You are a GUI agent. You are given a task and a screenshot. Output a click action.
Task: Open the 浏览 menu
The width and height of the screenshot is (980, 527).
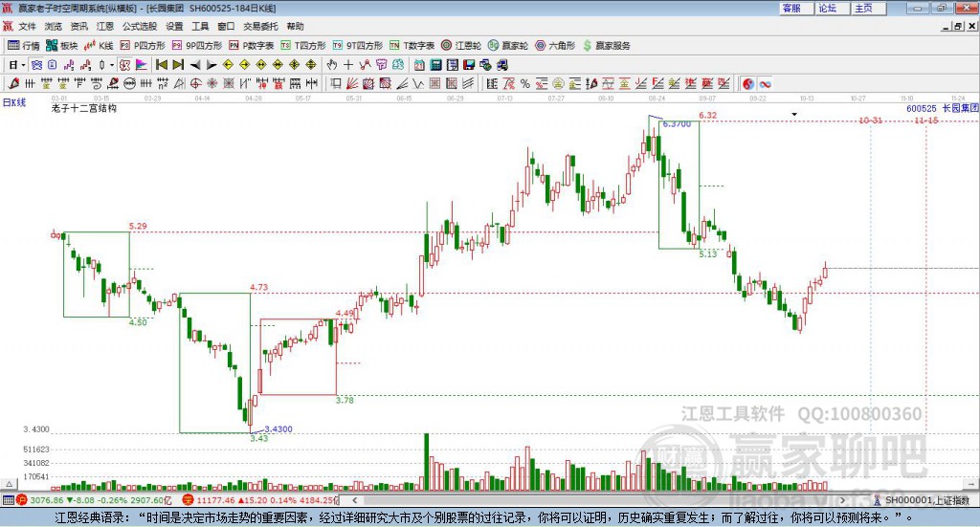tap(54, 26)
